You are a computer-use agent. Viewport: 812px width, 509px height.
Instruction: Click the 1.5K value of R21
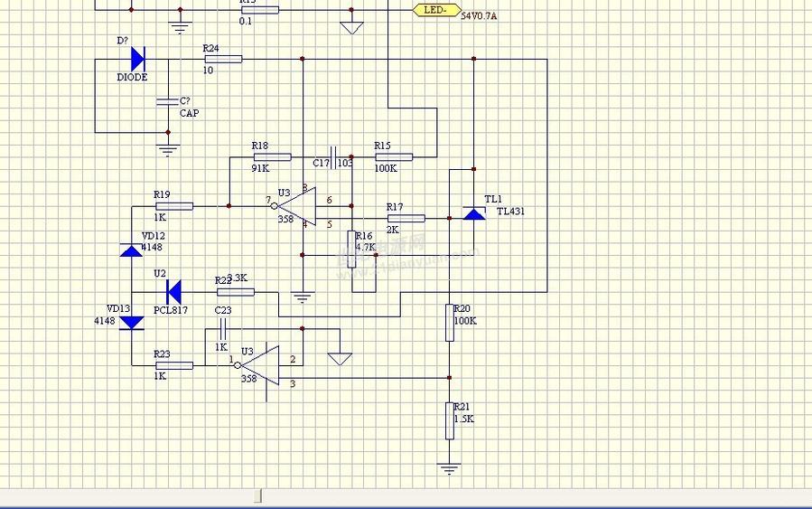(464, 419)
